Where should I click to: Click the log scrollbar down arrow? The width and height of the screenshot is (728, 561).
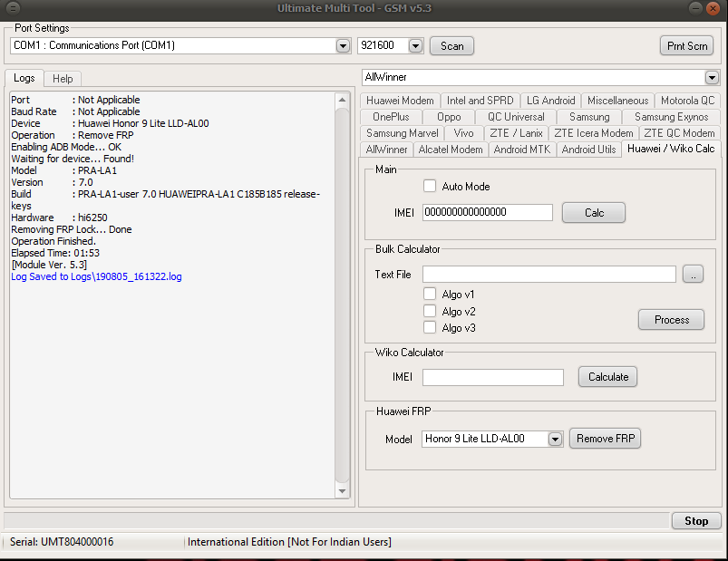pyautogui.click(x=342, y=491)
